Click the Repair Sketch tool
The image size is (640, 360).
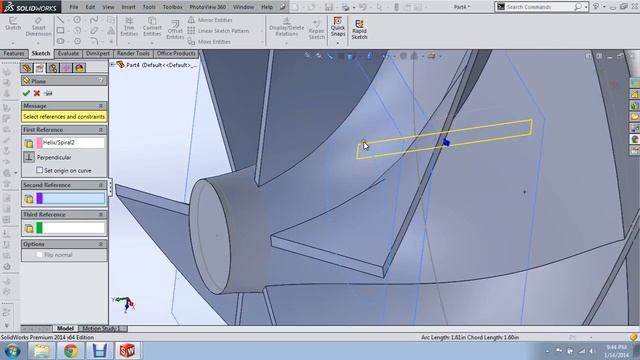click(x=316, y=29)
